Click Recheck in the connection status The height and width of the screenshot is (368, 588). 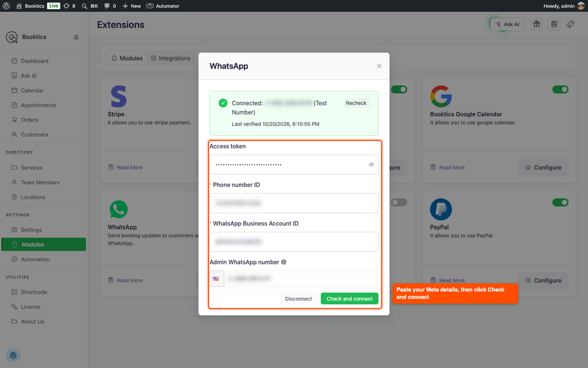pyautogui.click(x=356, y=103)
